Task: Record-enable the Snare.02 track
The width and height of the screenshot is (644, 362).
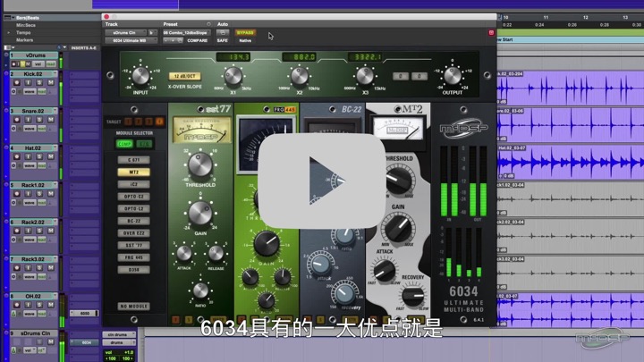Action: pos(17,120)
